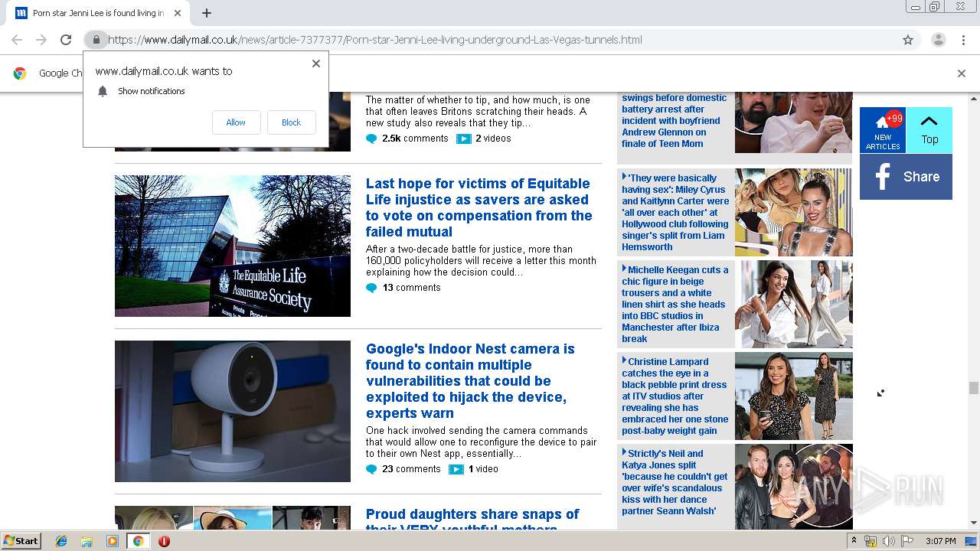Click the Neil and Katya Jones photo

[793, 487]
